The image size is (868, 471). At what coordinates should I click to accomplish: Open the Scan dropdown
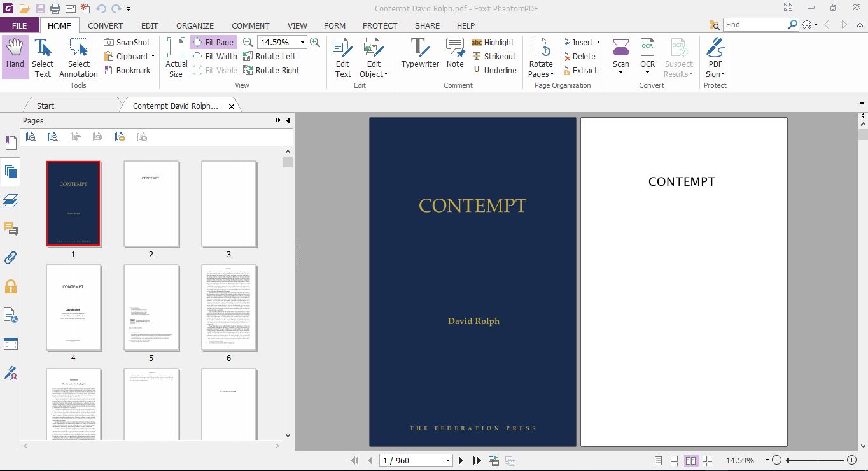(x=620, y=73)
